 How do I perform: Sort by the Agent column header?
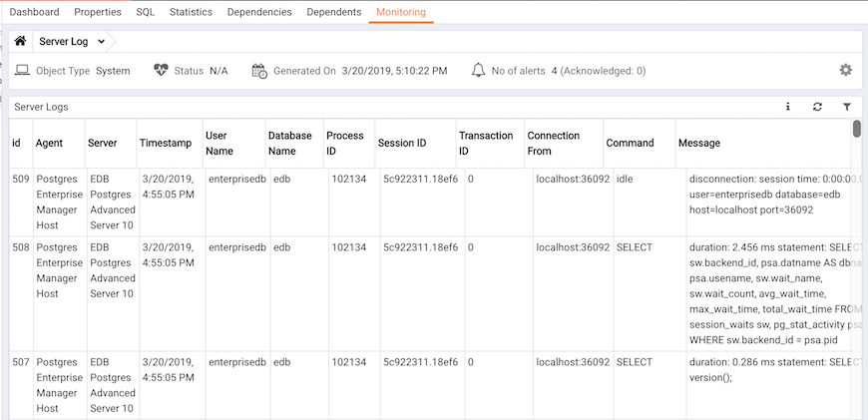point(59,143)
